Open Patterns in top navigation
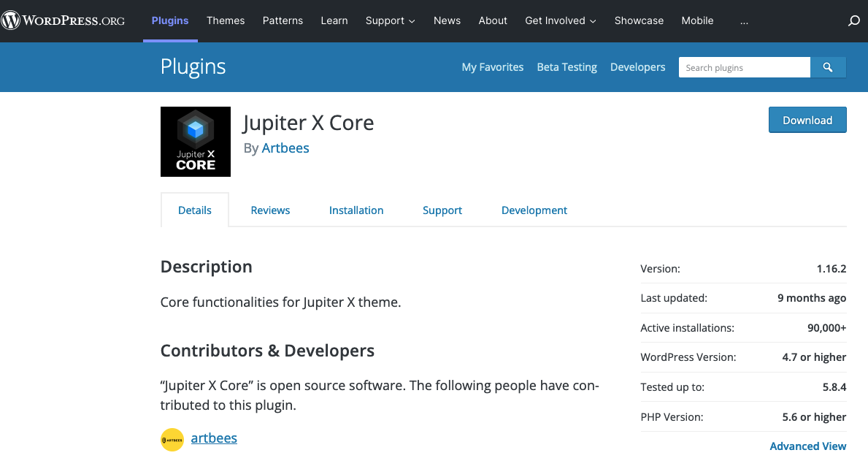868x469 pixels. (x=283, y=20)
